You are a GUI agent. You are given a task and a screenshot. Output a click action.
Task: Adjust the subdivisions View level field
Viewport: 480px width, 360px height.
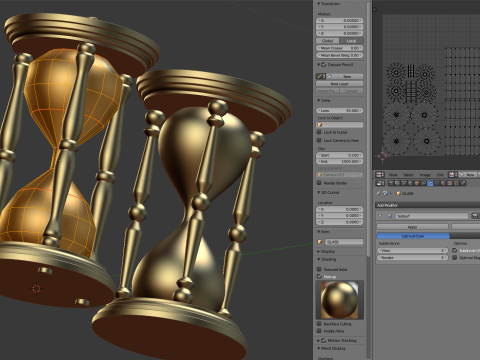412,250
